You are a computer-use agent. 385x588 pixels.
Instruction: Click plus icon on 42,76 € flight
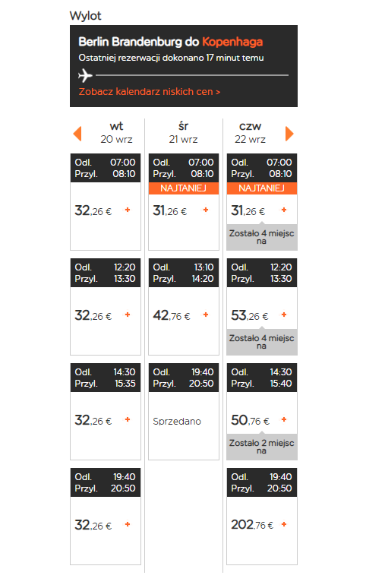(206, 315)
